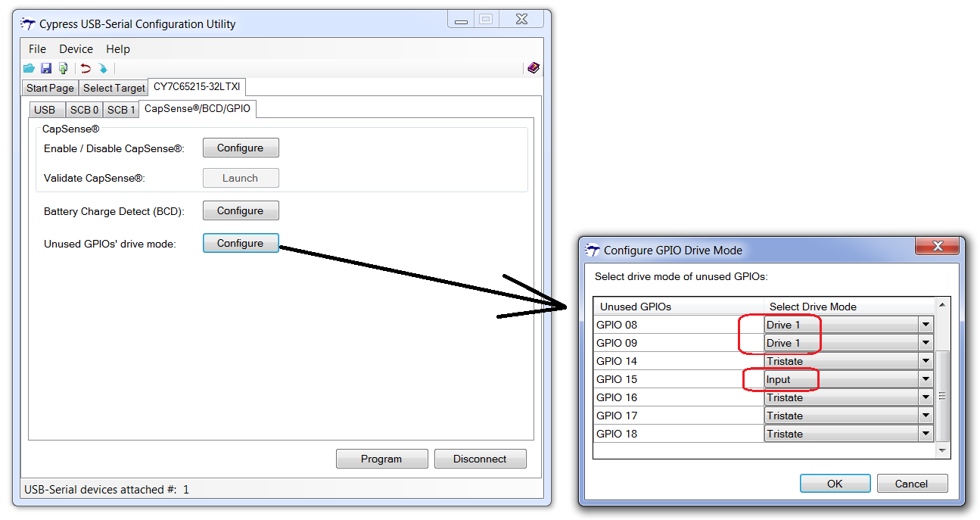Viewport: 980px width, 520px height.
Task: Click the Save floppy disk icon
Action: [46, 68]
